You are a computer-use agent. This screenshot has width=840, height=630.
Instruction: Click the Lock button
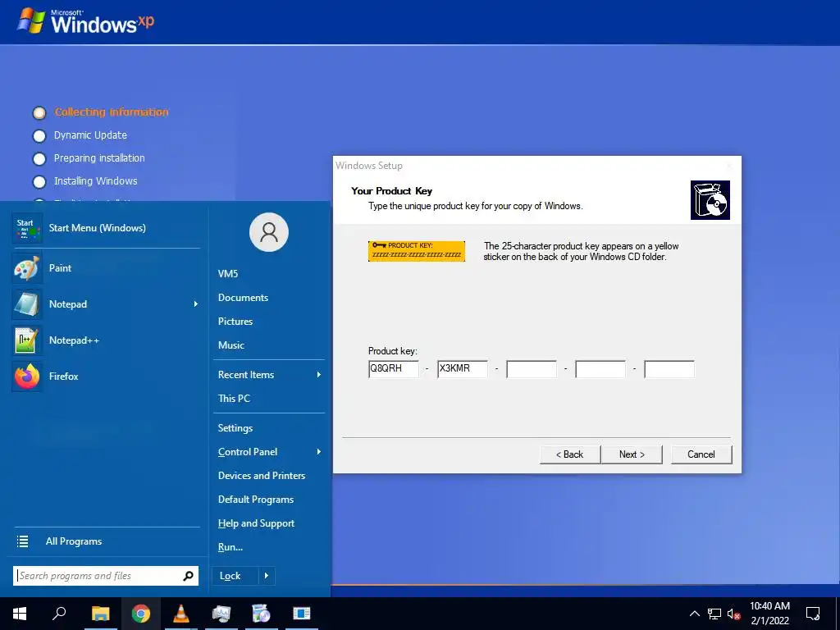(235, 576)
